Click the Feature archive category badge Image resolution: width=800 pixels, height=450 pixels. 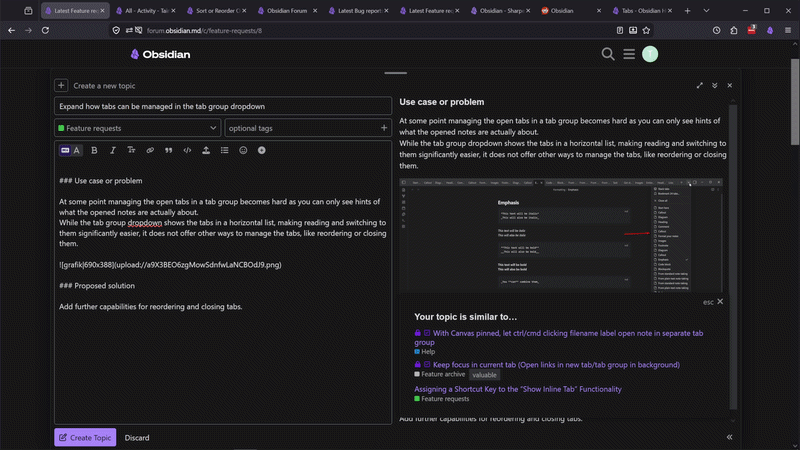click(440, 374)
